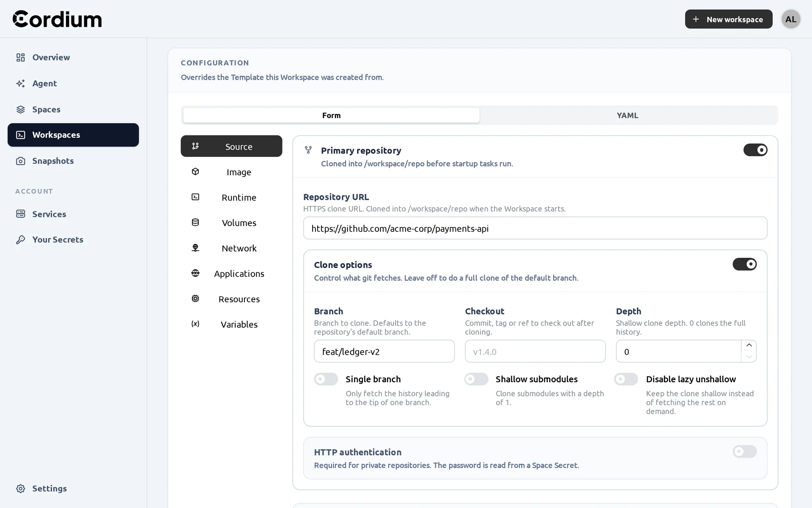
Task: Click the Agent sparkle icon
Action: point(20,83)
